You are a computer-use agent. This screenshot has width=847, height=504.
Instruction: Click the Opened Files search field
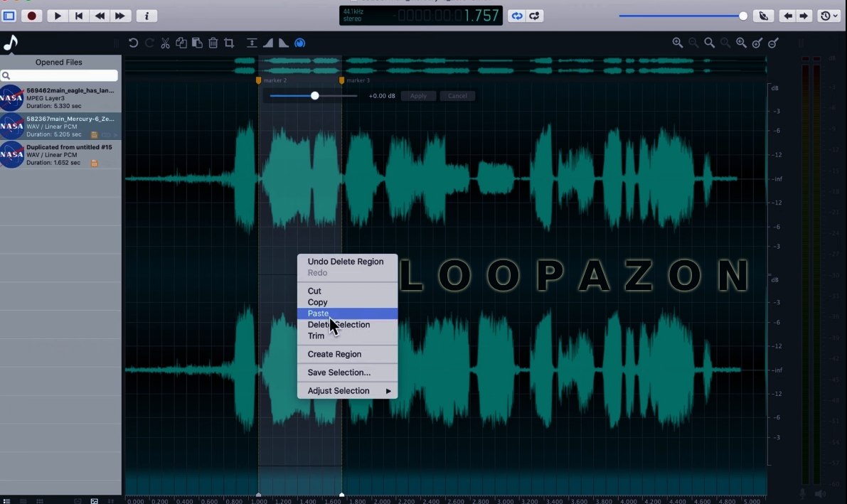(59, 75)
